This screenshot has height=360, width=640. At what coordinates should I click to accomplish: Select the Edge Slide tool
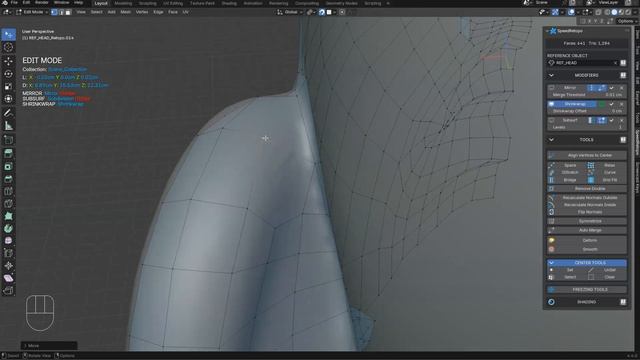pos(9,253)
